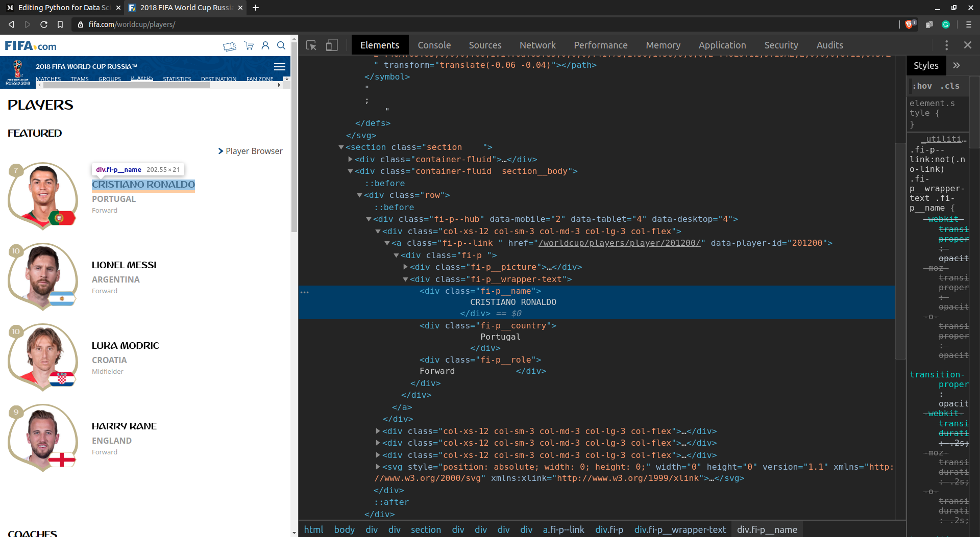Collapse the div class row node
Viewport: 980px width, 537px height.
coord(359,195)
